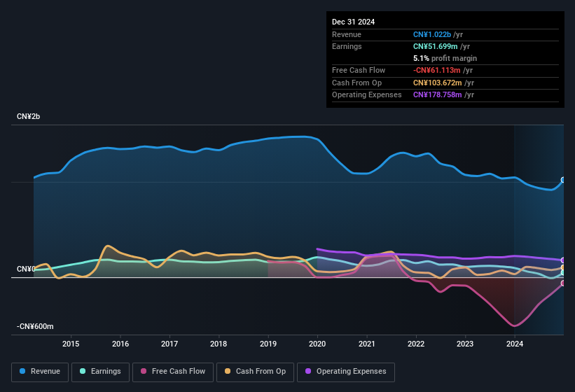575x392 pixels.
Task: Click the purple Operating Expenses end marker
Action: [563, 260]
